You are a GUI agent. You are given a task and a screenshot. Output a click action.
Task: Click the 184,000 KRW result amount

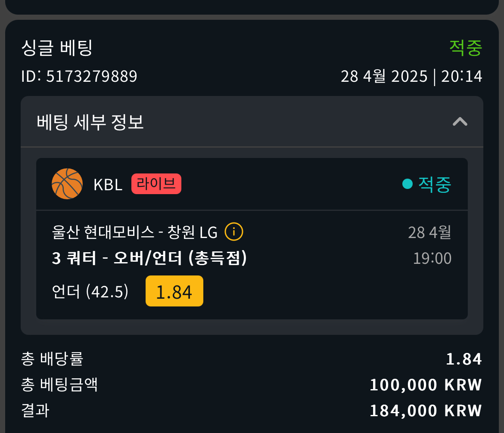point(426,411)
